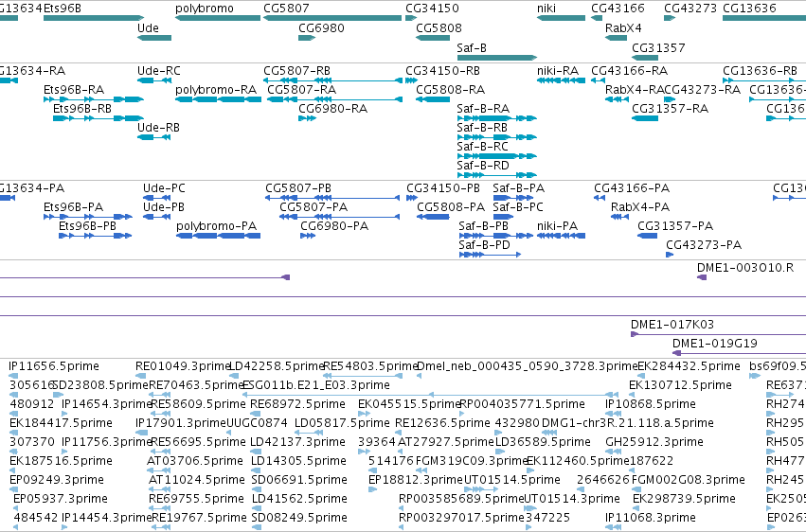Open the CG5807 gene feature
This screenshot has height=532, width=806.
tap(332, 18)
